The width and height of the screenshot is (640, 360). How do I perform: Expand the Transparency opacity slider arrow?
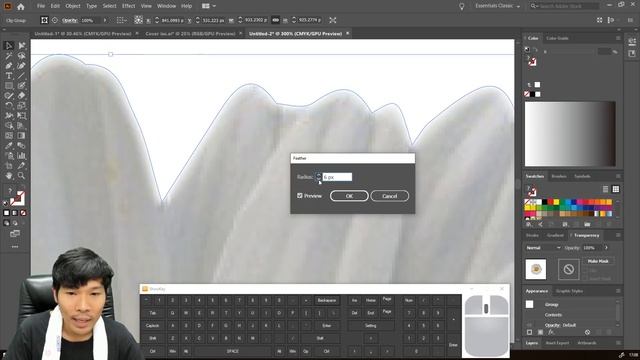[x=606, y=248]
